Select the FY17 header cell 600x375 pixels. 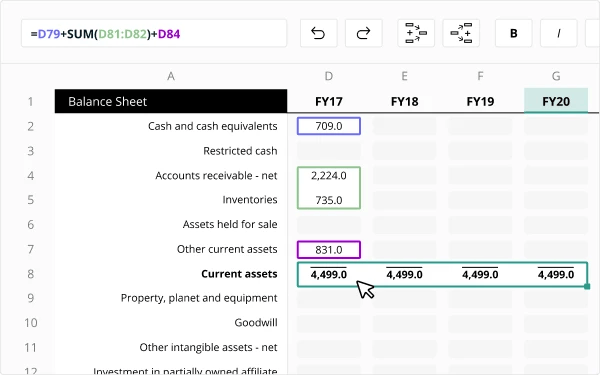tap(329, 101)
